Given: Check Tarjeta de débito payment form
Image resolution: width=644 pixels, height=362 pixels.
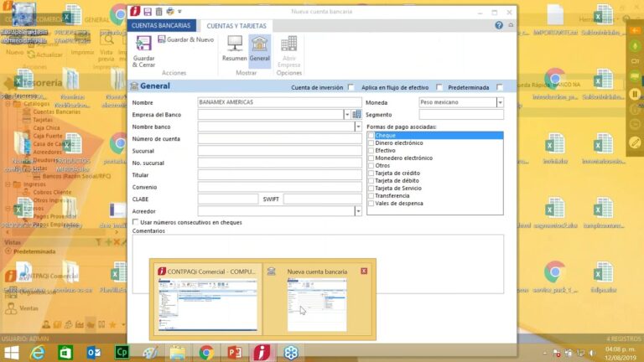Looking at the screenshot, I should (x=371, y=181).
